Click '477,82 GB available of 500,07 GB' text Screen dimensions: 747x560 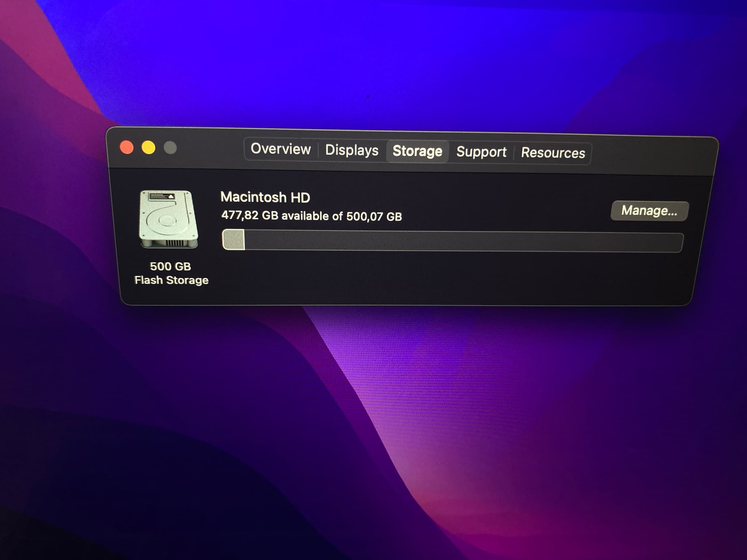[311, 216]
